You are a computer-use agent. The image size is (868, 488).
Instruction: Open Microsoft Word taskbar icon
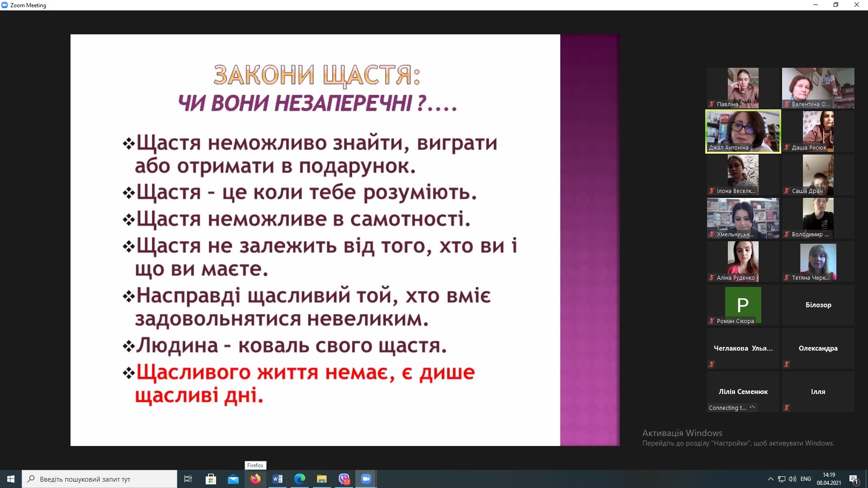pos(278,479)
